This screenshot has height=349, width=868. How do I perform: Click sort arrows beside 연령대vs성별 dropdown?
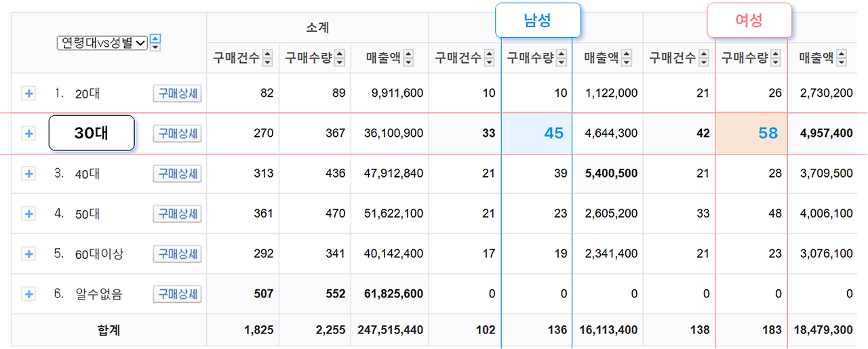(156, 43)
